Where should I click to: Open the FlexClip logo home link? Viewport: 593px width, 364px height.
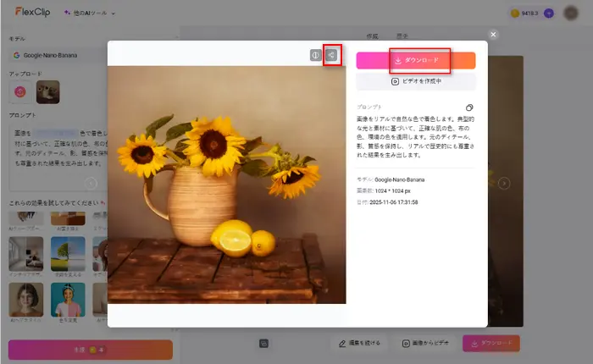pos(32,12)
